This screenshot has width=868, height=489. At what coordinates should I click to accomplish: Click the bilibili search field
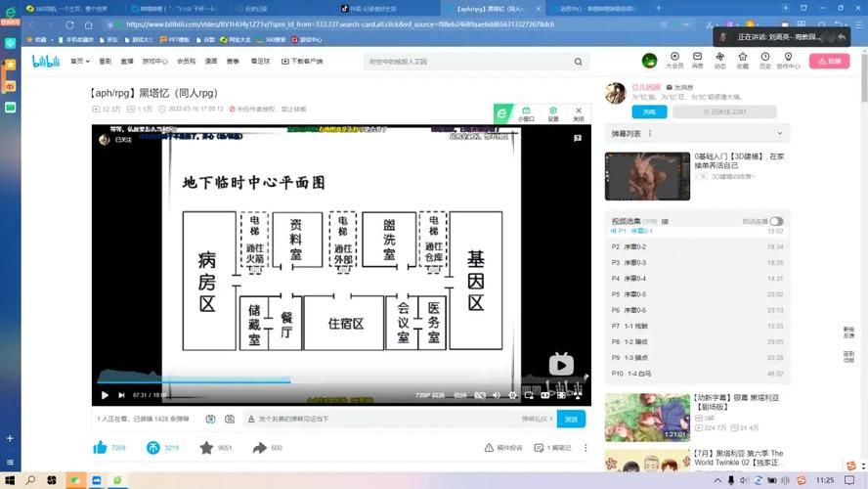[x=468, y=62]
